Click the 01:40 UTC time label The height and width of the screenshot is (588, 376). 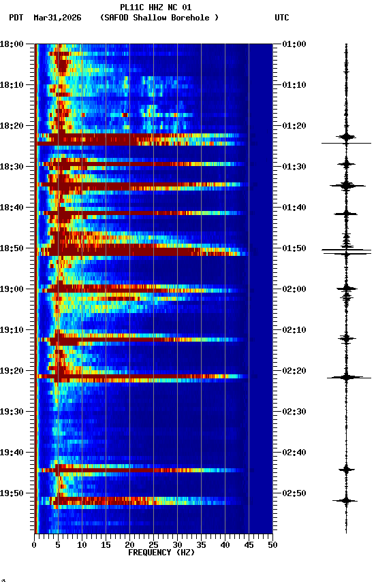294,208
